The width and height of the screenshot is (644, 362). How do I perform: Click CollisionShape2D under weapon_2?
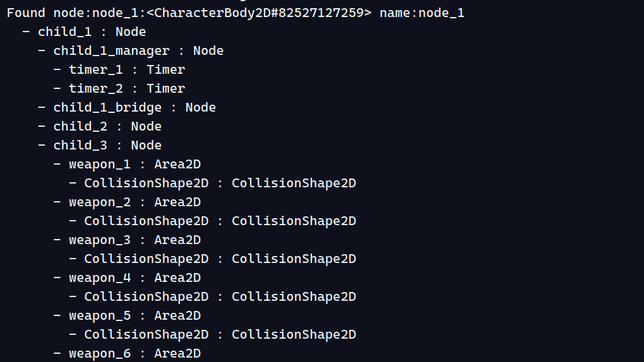click(x=212, y=221)
